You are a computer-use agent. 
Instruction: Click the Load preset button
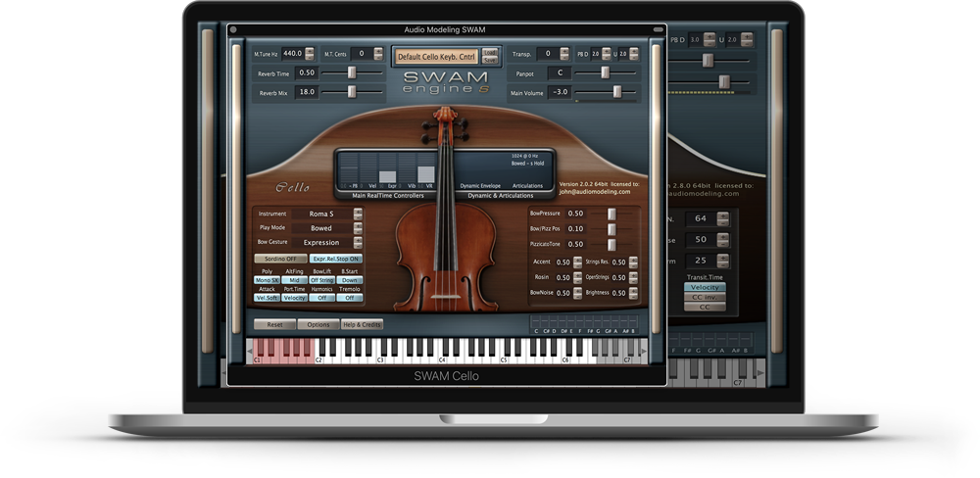(x=490, y=52)
